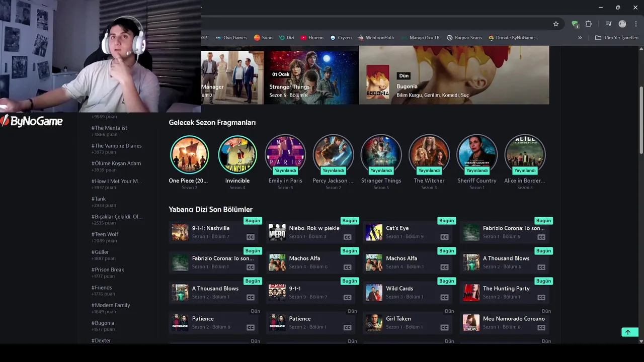Screen dimensions: 644x362
Task: Click the CC icon on The Hunting Party
Action: (x=541, y=298)
